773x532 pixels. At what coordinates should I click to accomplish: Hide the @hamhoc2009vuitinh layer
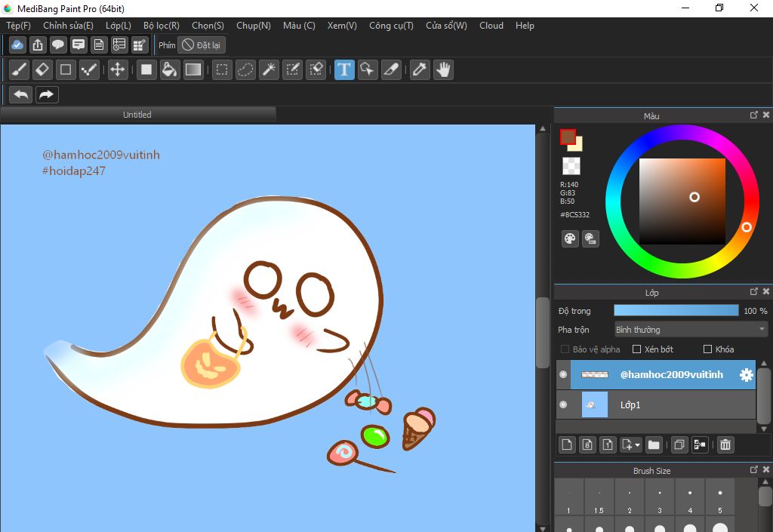click(x=563, y=374)
